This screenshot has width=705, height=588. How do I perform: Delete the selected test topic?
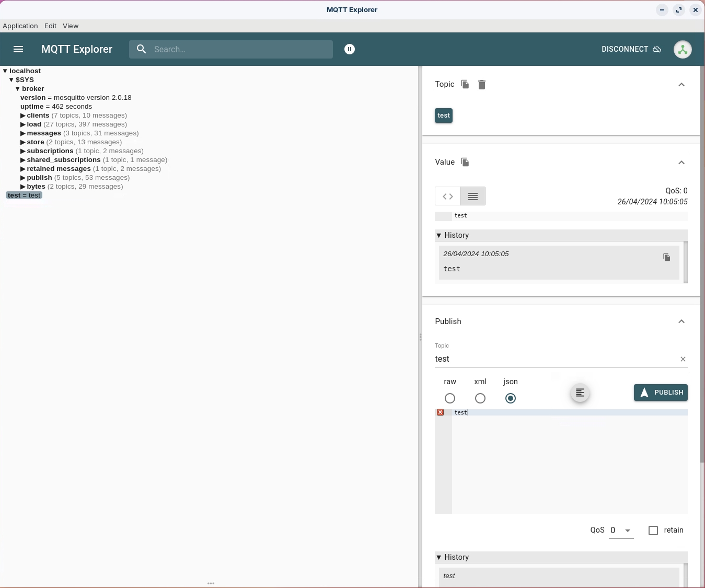coord(482,85)
